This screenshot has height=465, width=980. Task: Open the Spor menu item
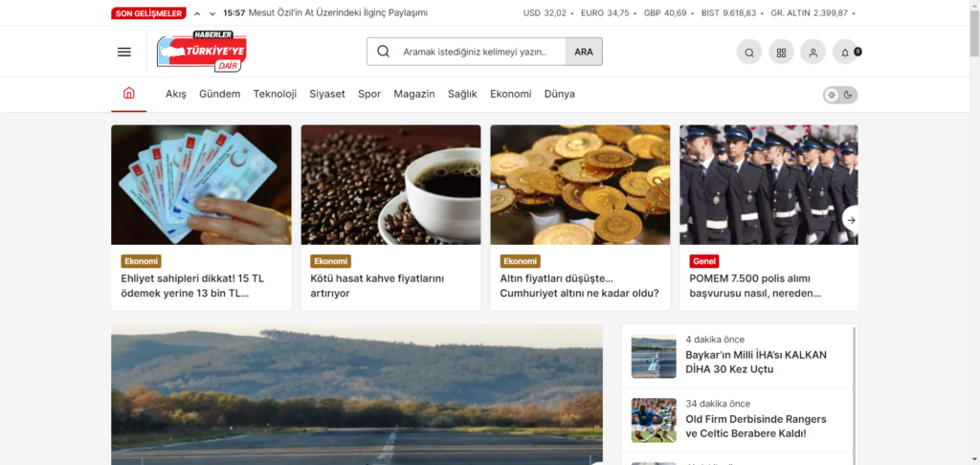(x=369, y=94)
